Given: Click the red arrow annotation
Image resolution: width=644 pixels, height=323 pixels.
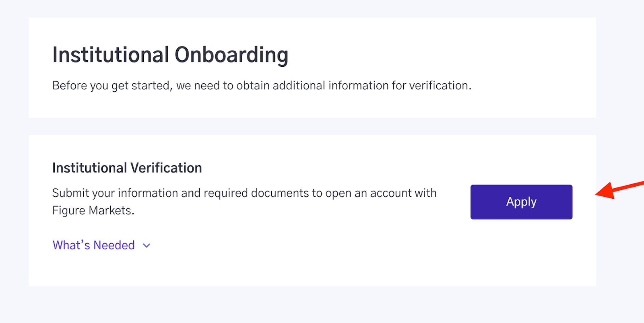Looking at the screenshot, I should (620, 189).
